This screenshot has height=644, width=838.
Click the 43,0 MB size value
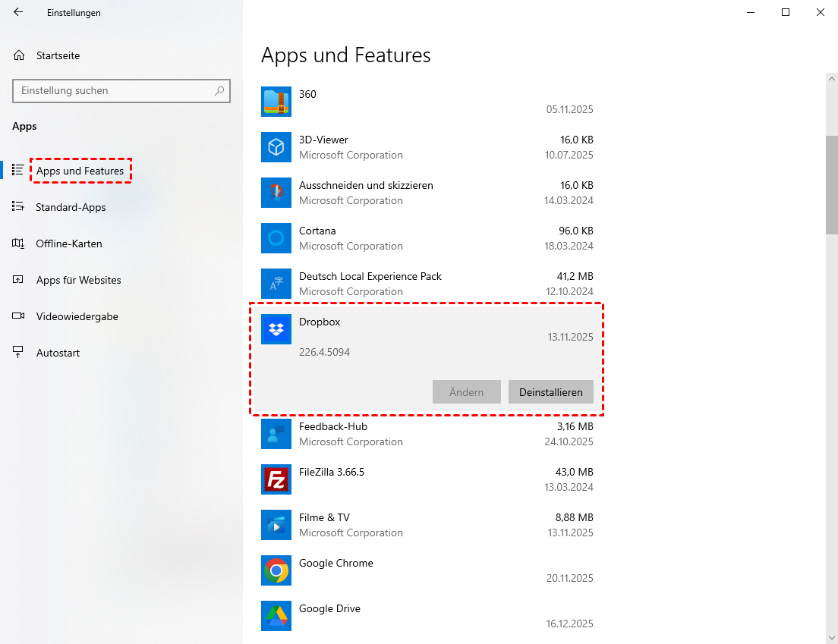click(575, 472)
